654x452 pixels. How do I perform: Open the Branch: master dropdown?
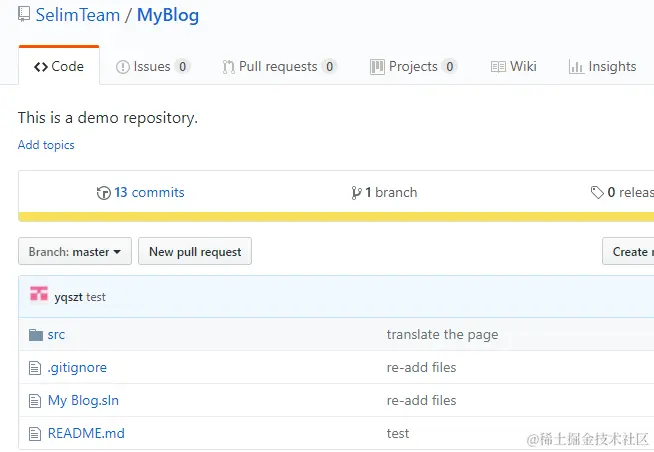click(75, 251)
